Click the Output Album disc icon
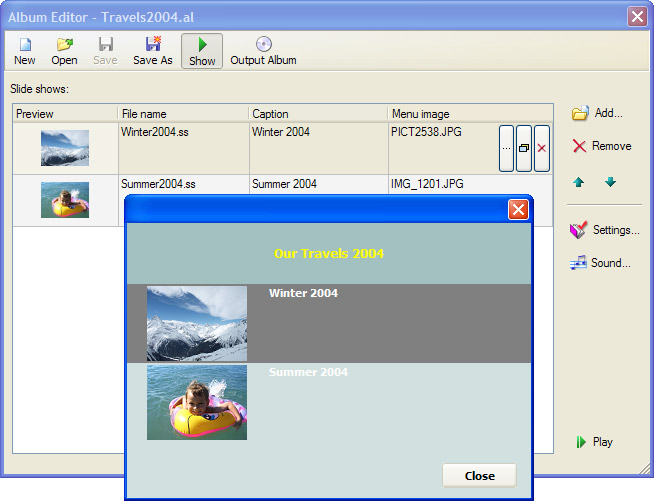The width and height of the screenshot is (654, 501). [x=263, y=44]
